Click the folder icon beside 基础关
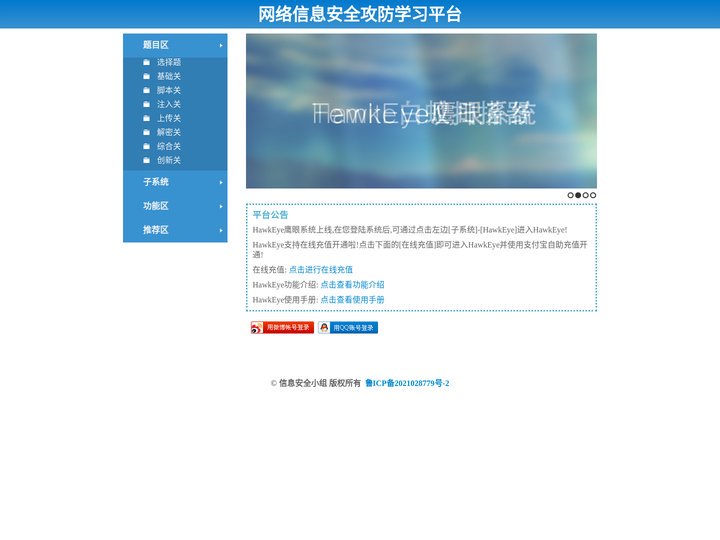The image size is (720, 540). coord(146,76)
